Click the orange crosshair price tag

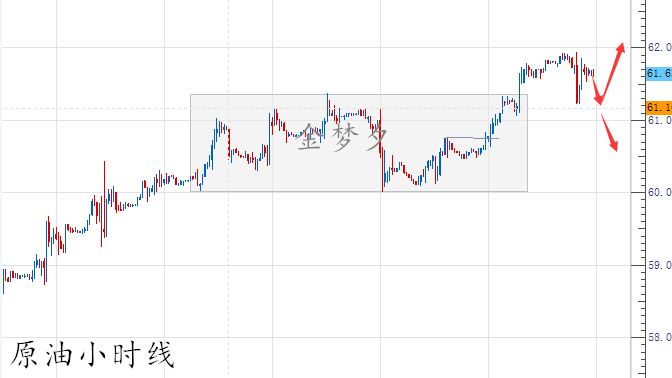coord(659,107)
